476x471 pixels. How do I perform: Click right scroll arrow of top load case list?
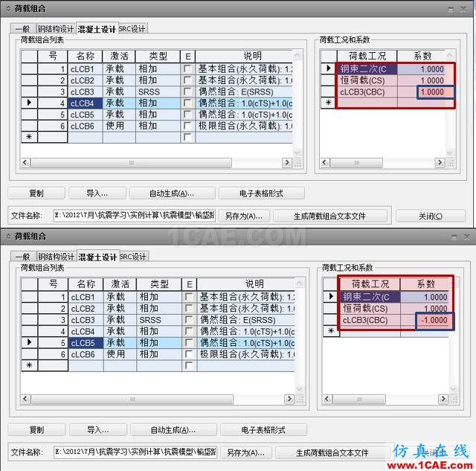coord(440,162)
